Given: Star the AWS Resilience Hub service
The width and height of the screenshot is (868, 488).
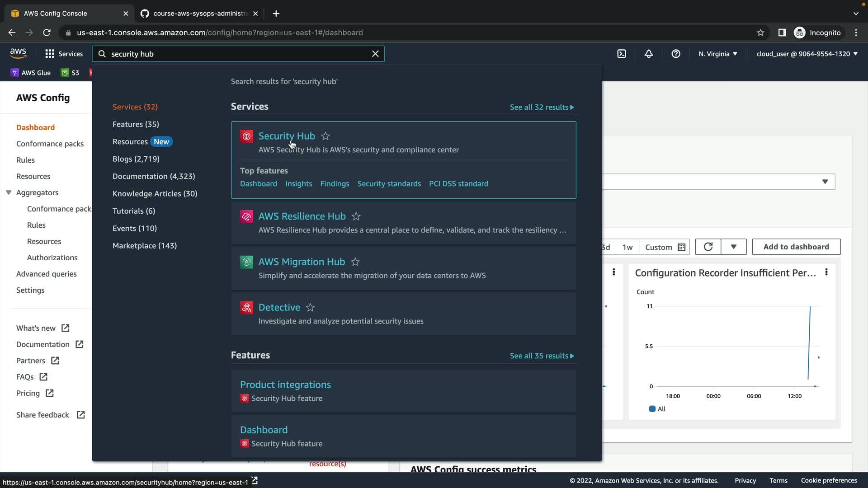Looking at the screenshot, I should [356, 216].
